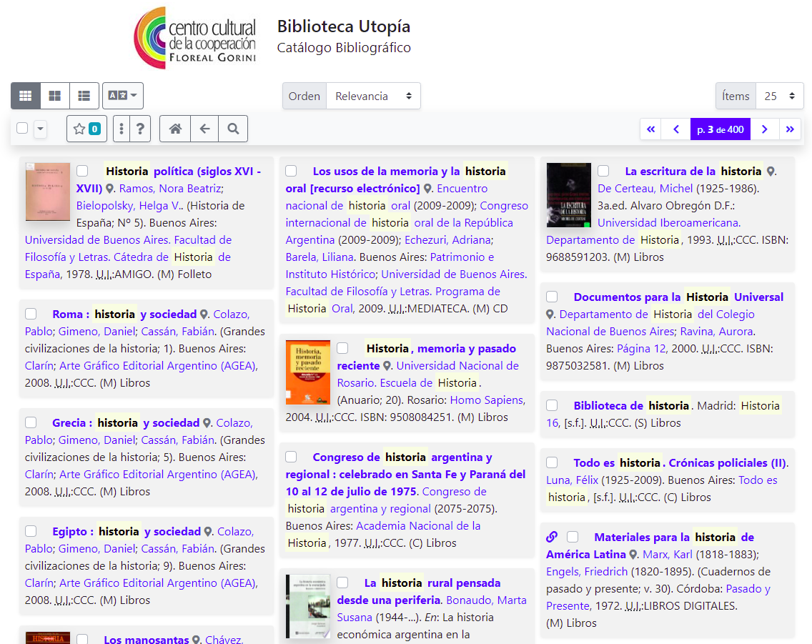The width and height of the screenshot is (812, 644).
Task: Switch to the list view layout
Action: tap(84, 96)
